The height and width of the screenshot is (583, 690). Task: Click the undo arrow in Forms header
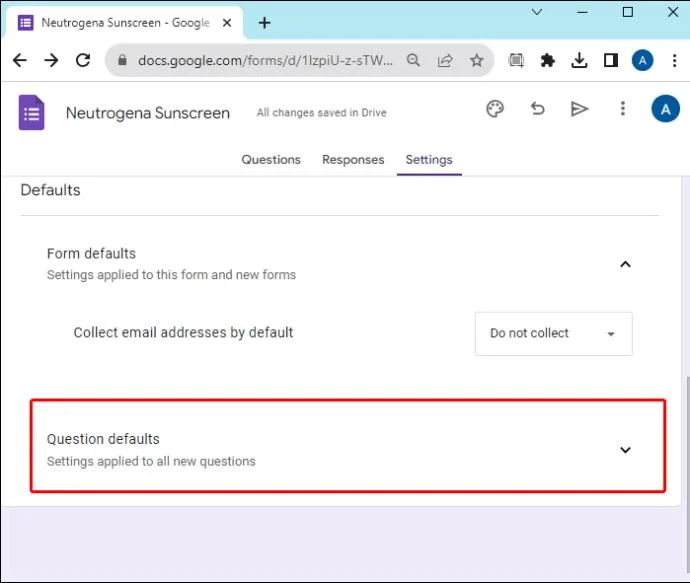point(537,108)
